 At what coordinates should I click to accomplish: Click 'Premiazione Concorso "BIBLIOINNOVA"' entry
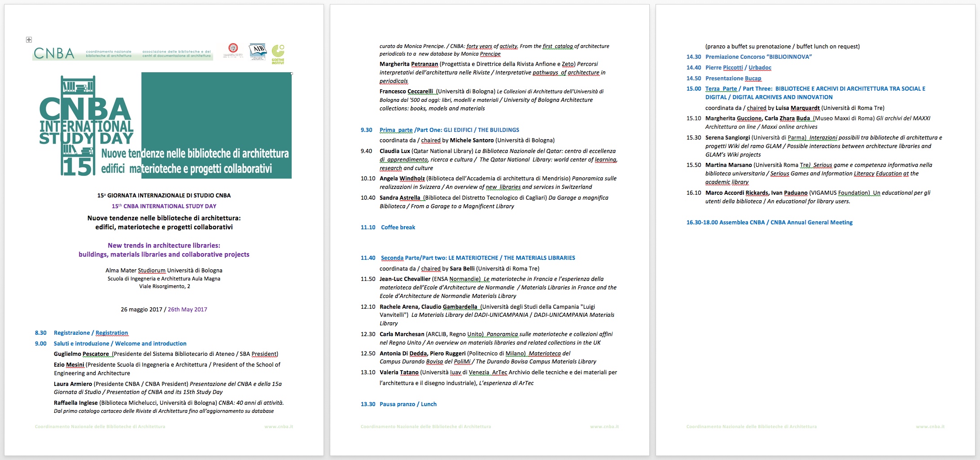[x=758, y=57]
